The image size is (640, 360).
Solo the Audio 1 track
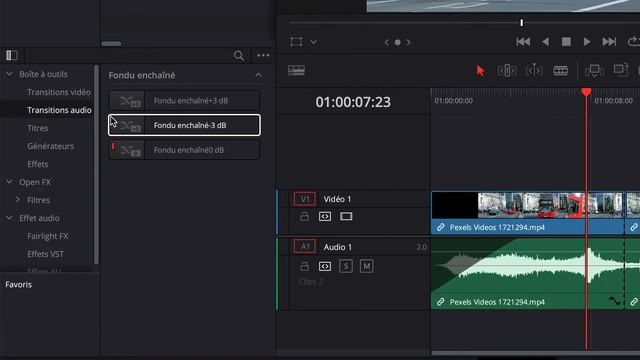tap(346, 266)
